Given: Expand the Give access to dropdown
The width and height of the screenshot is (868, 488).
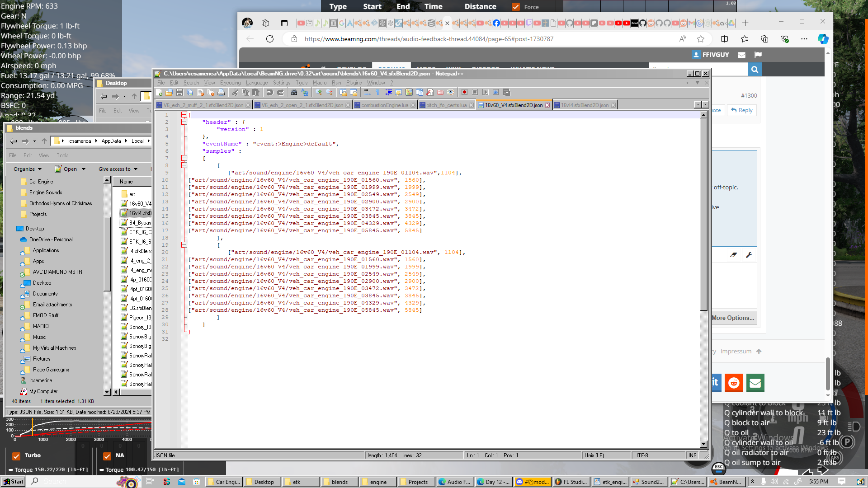Looking at the screenshot, I should click(118, 169).
